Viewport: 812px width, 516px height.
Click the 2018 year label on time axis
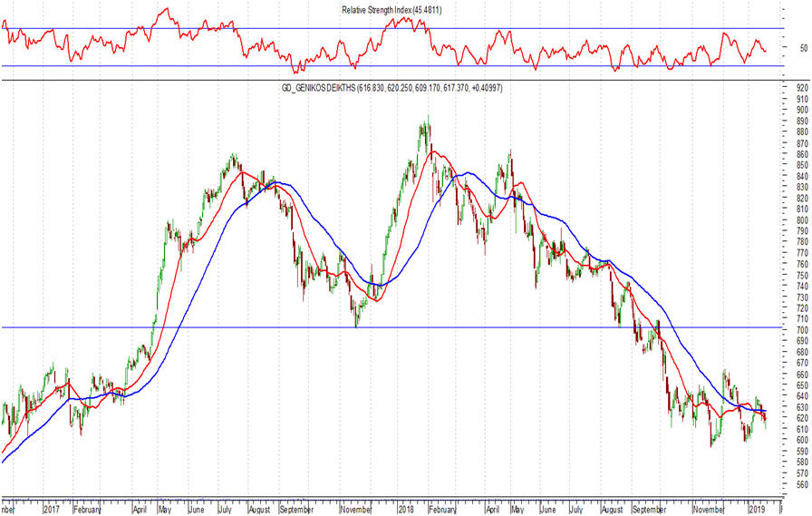407,510
